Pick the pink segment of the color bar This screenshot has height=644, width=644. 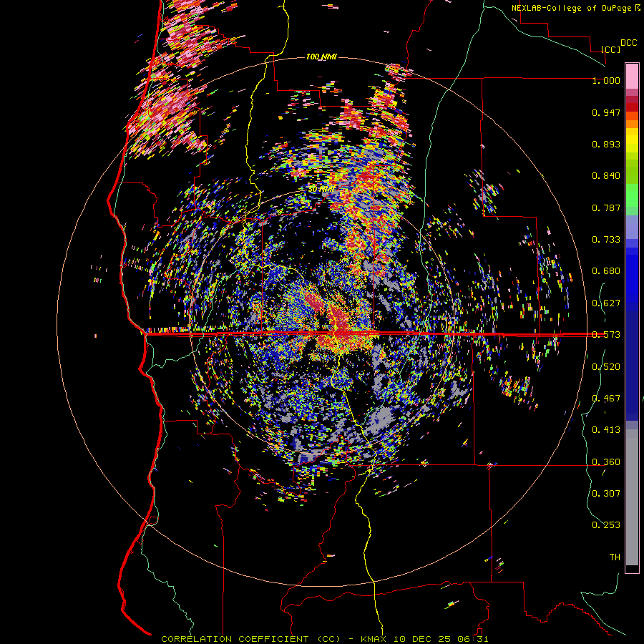(632, 76)
